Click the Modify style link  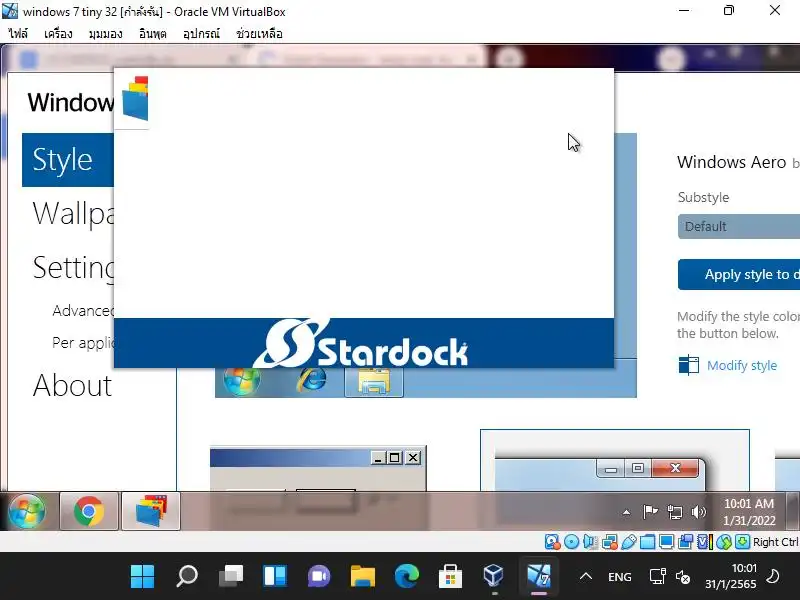(x=742, y=365)
